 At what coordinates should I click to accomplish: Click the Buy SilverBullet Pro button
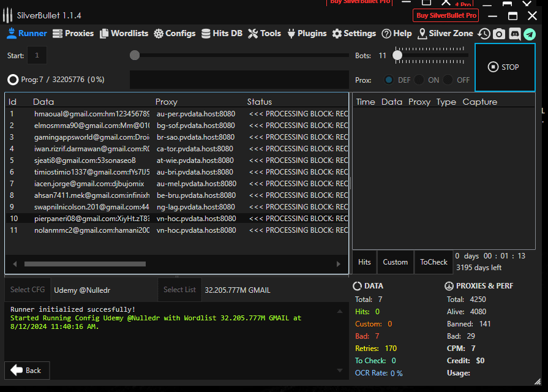pyautogui.click(x=446, y=15)
